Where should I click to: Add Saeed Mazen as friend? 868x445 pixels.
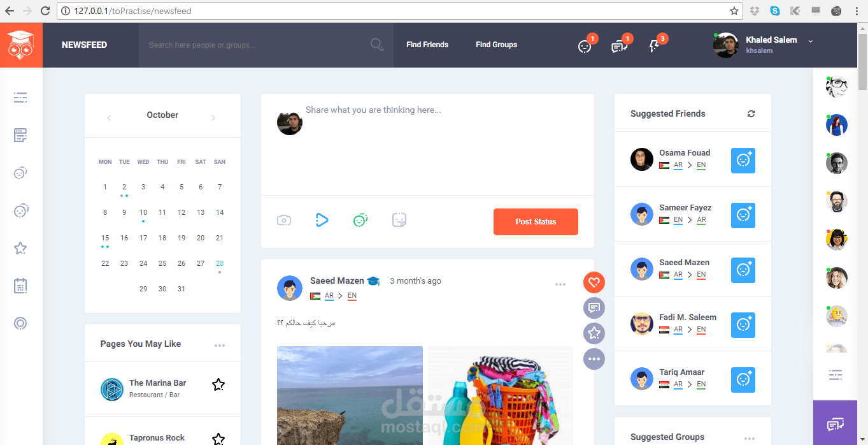[x=743, y=270]
